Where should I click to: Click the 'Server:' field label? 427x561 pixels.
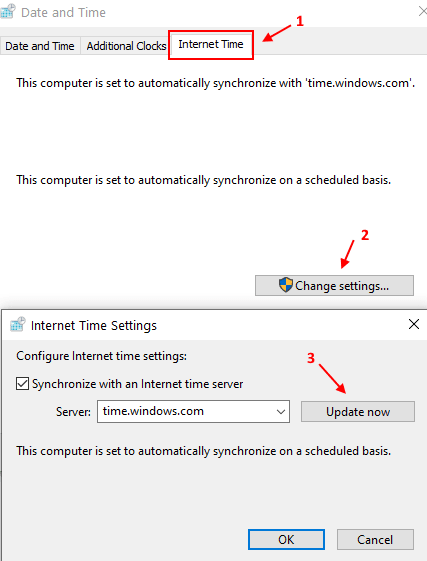point(73,412)
